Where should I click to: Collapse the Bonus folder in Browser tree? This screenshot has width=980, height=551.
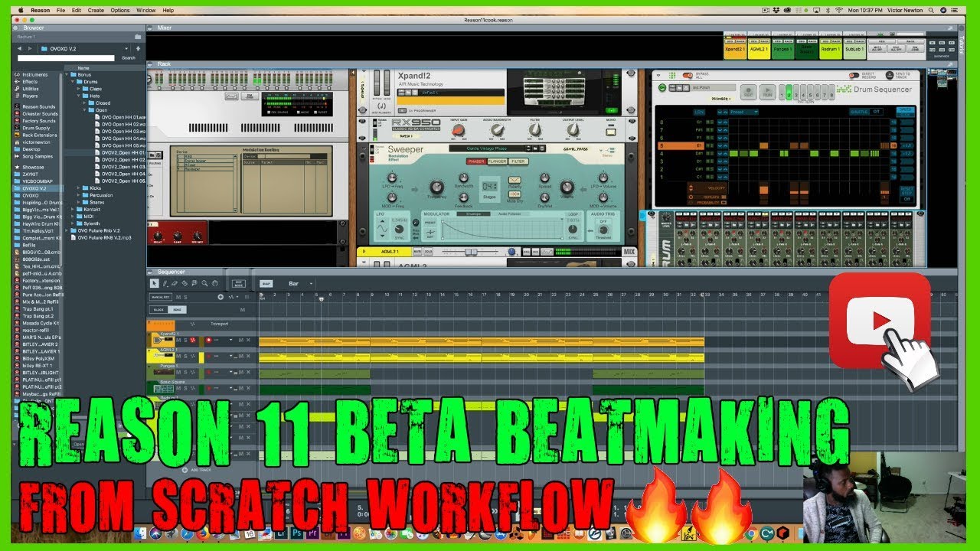tap(67, 75)
